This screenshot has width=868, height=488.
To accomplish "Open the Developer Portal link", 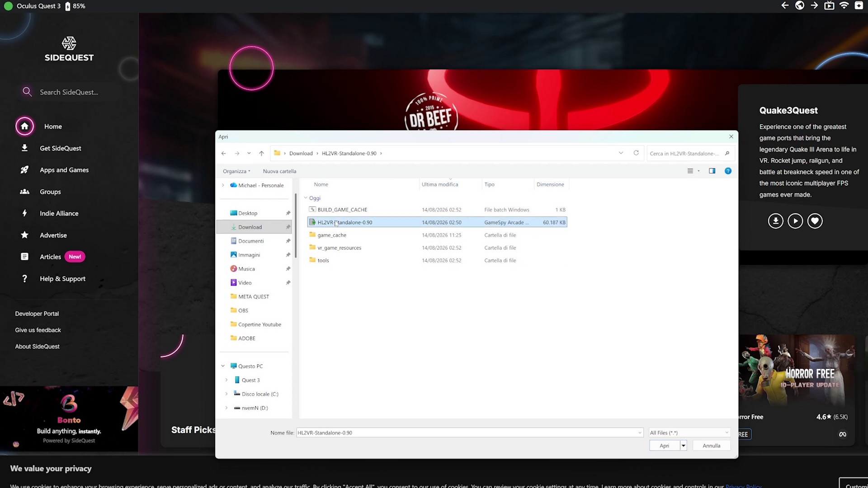I will [x=37, y=314].
